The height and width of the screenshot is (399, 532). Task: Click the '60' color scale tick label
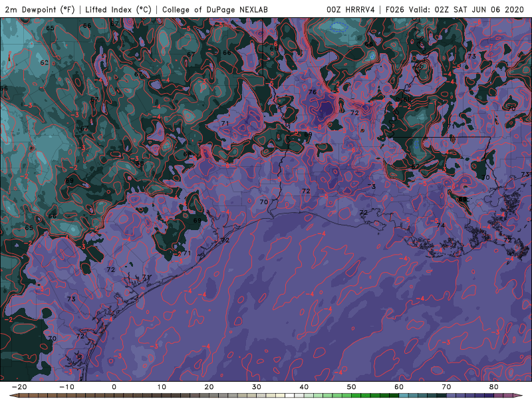coord(399,387)
